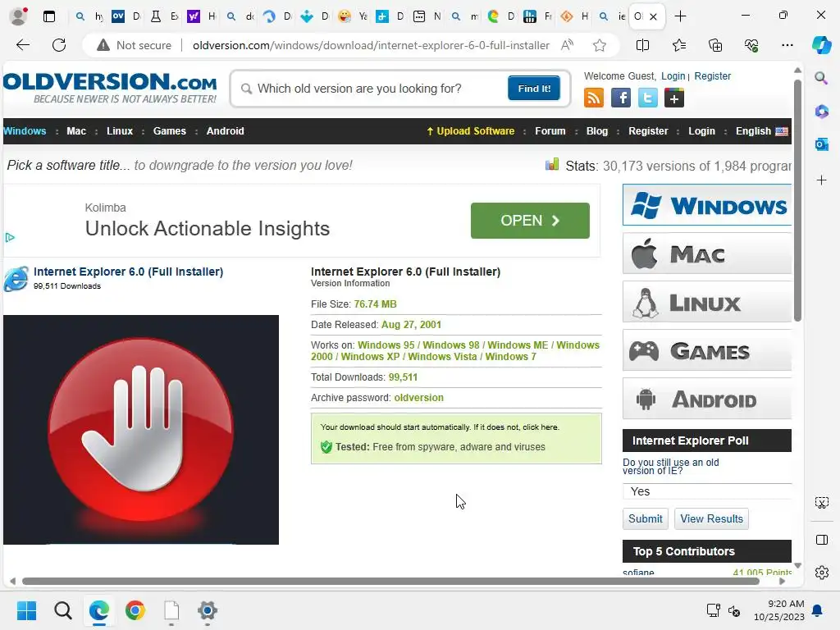Open the Windows Start menu
Screen dimensions: 840x630
[26, 610]
